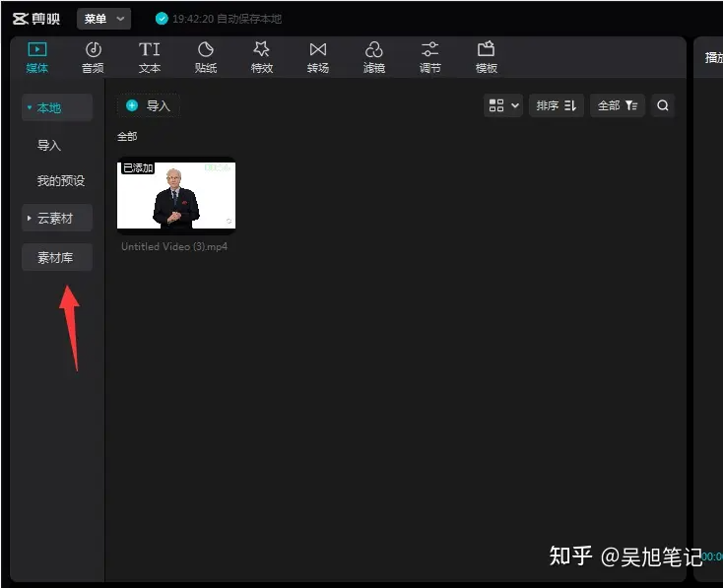
Task: Open the 文本 (Text) tab
Action: point(150,58)
